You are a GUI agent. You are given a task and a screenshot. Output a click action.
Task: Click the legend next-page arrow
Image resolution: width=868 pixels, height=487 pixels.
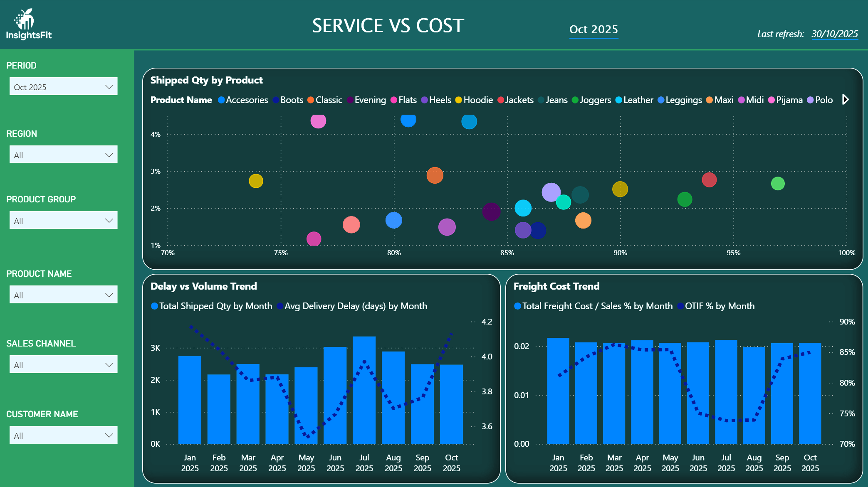click(x=845, y=100)
